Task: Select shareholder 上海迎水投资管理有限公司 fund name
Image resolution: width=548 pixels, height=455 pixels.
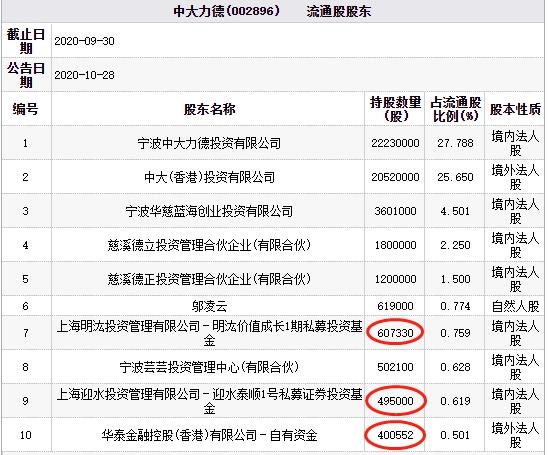Action: [209, 401]
